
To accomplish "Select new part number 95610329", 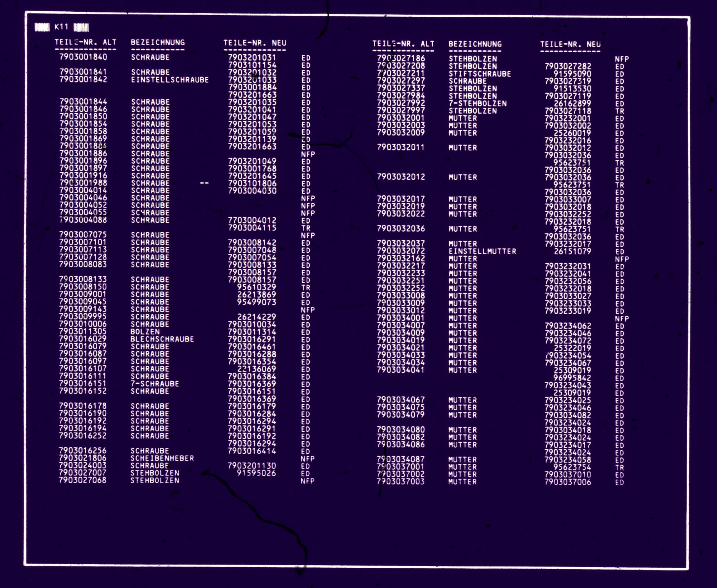I will click(x=257, y=287).
